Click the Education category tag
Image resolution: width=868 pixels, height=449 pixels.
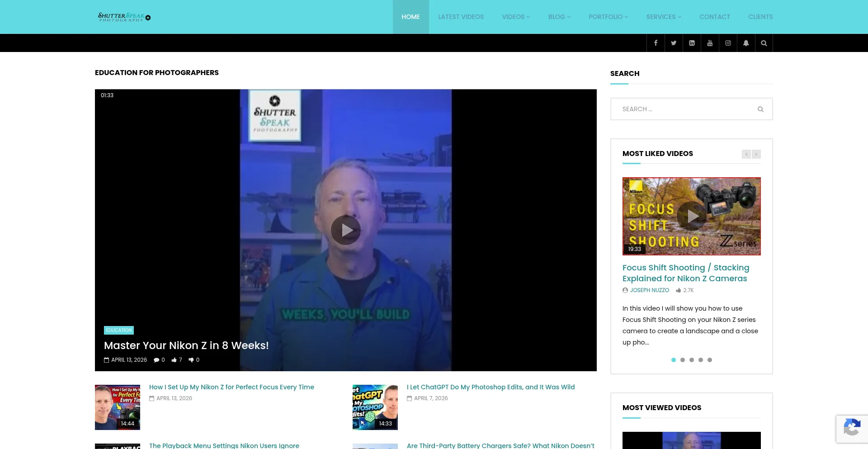(x=119, y=330)
